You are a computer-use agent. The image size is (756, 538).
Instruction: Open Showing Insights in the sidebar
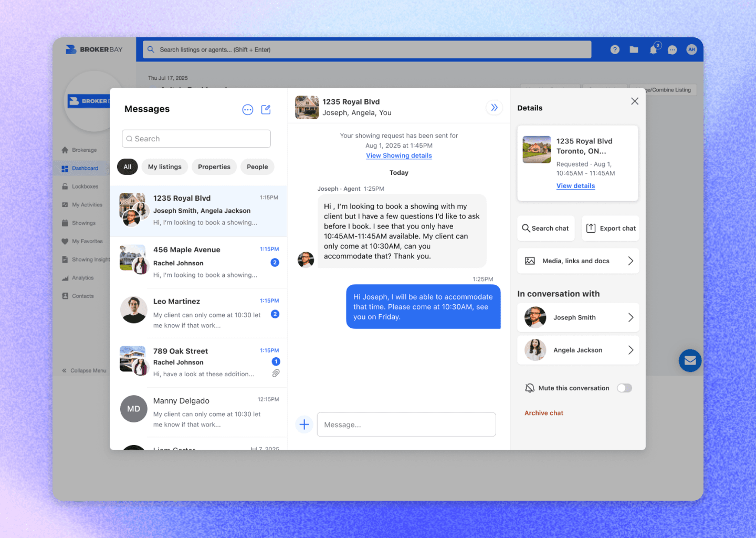[x=86, y=260]
